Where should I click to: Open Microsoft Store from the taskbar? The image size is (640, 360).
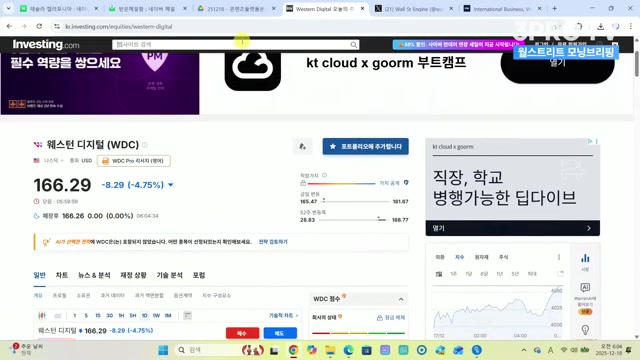367,350
